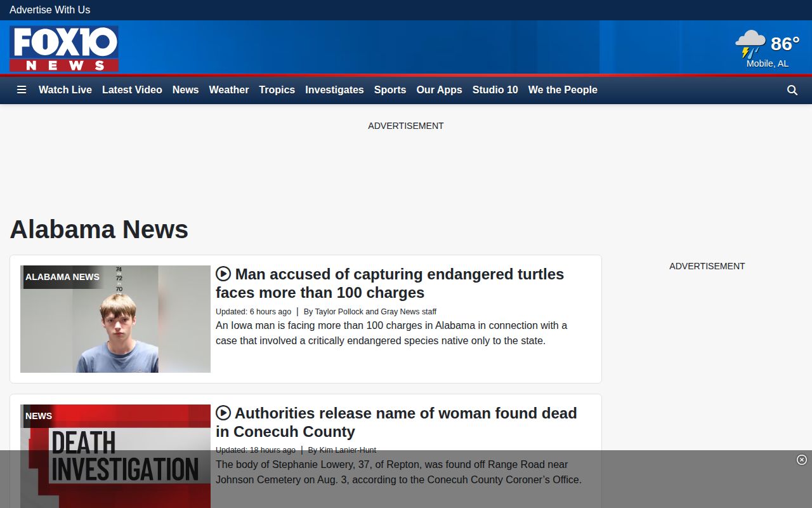Click the Alabama News page heading

99,229
